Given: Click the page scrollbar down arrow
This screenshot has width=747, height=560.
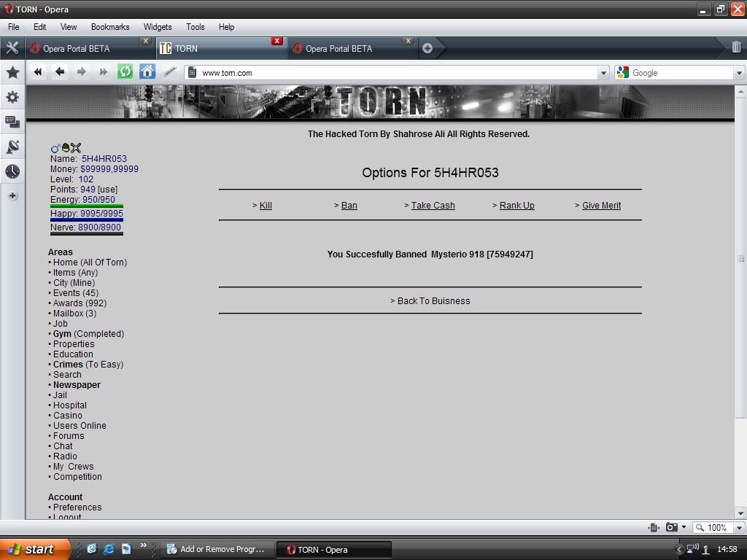Looking at the screenshot, I should [x=740, y=513].
